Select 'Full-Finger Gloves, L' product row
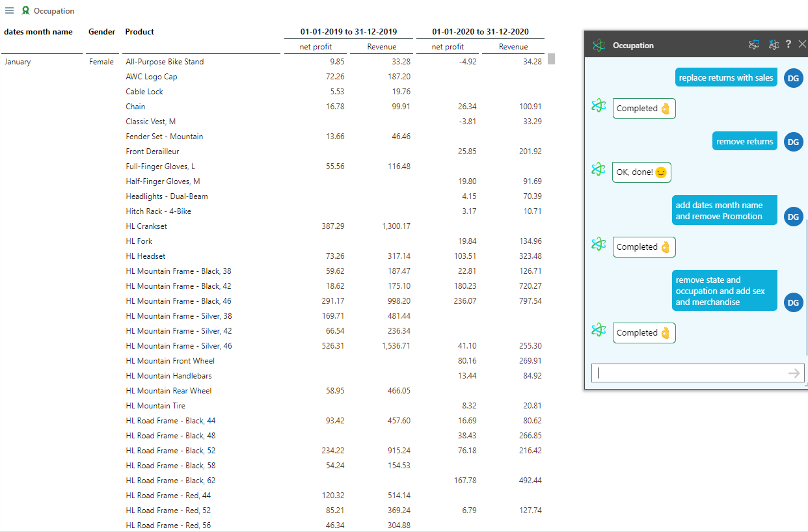Screen dimensions: 808x532 pyautogui.click(x=161, y=166)
